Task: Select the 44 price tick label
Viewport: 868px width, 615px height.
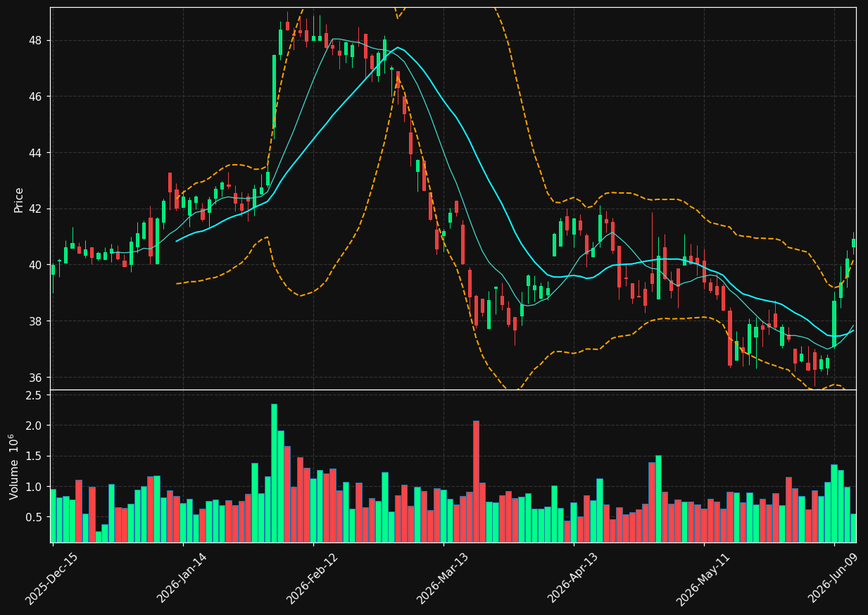Action: 37,153
